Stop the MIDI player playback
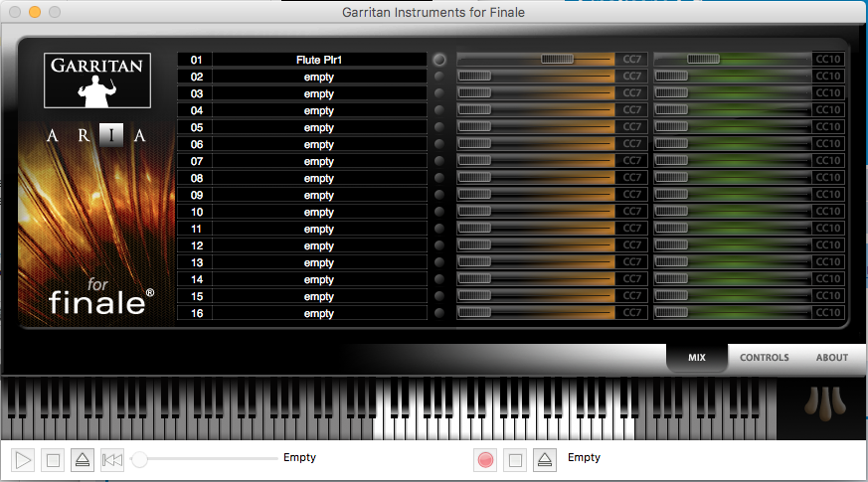Viewport: 868px width, 482px height. click(x=53, y=460)
